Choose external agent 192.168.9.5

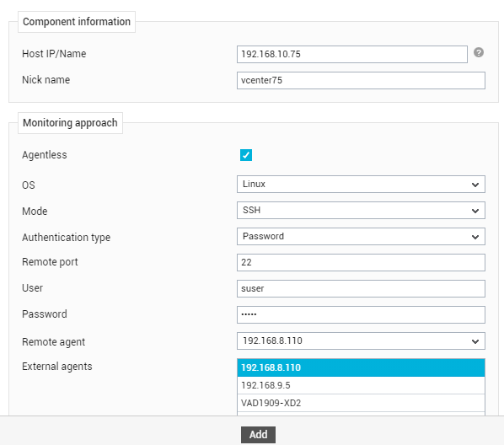[x=361, y=385]
